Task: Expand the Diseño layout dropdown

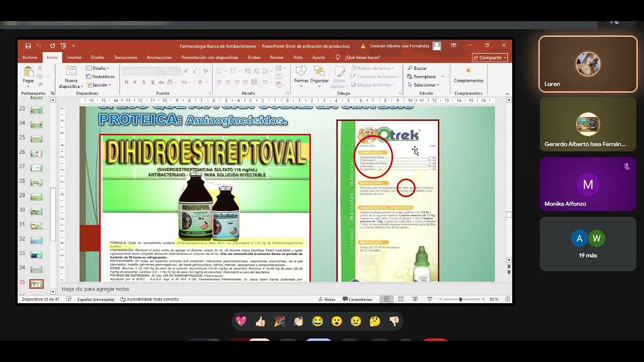Action: pyautogui.click(x=98, y=68)
